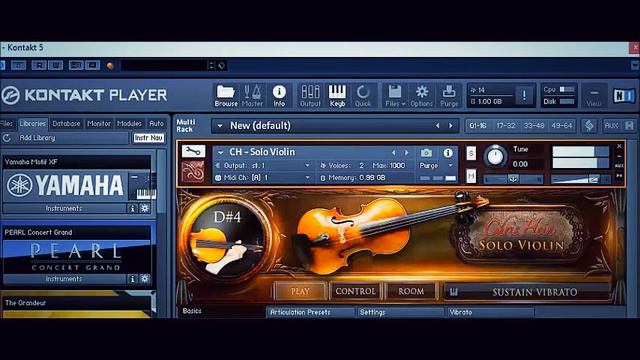Open the Files disk menu
Image resolution: width=640 pixels, height=360 pixels.
click(395, 96)
